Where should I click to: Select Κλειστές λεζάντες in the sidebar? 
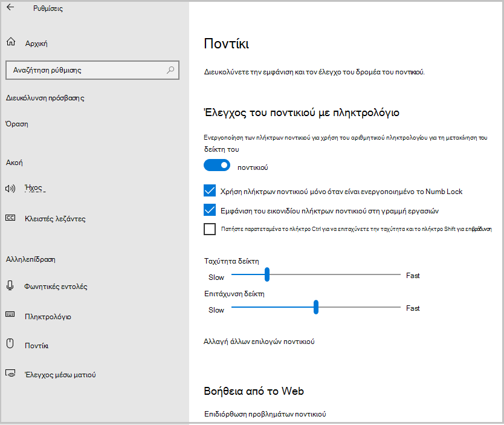coord(55,219)
